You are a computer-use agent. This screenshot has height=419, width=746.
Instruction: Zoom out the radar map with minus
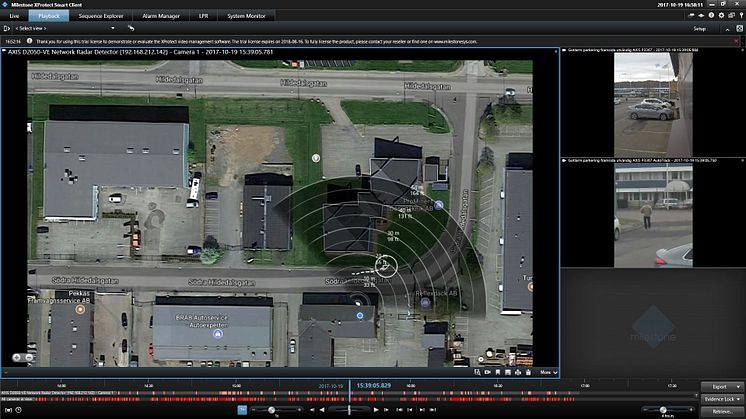click(29, 357)
